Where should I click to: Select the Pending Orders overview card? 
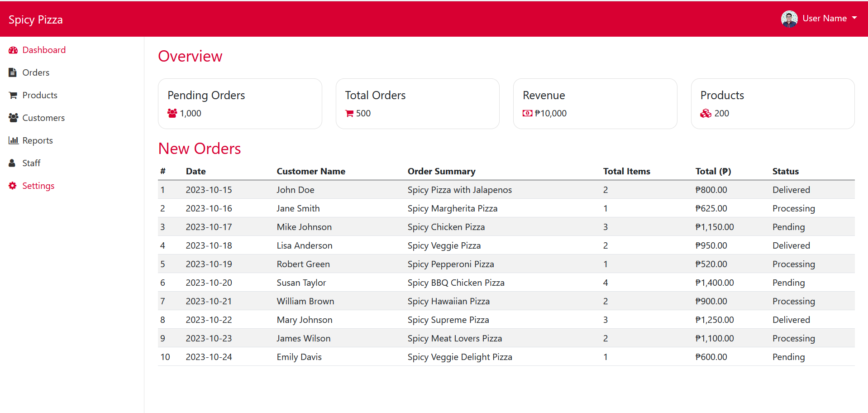[240, 104]
